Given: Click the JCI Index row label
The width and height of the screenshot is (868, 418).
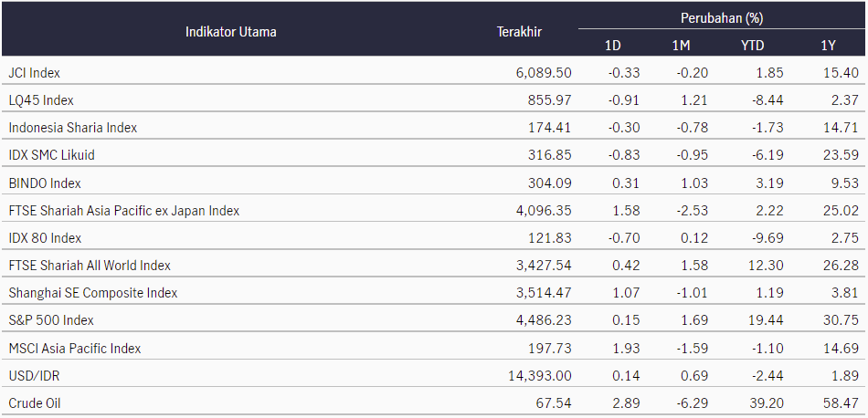Looking at the screenshot, I should pos(35,72).
